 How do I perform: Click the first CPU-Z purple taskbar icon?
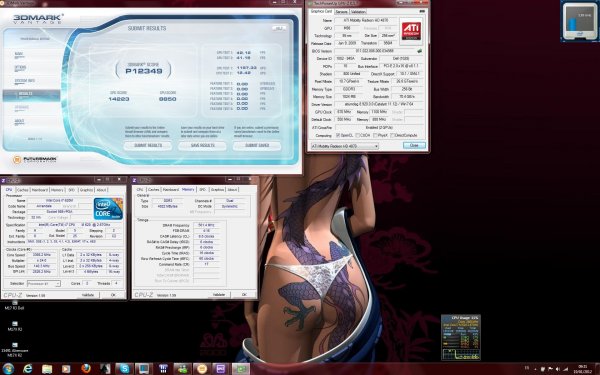(222, 369)
